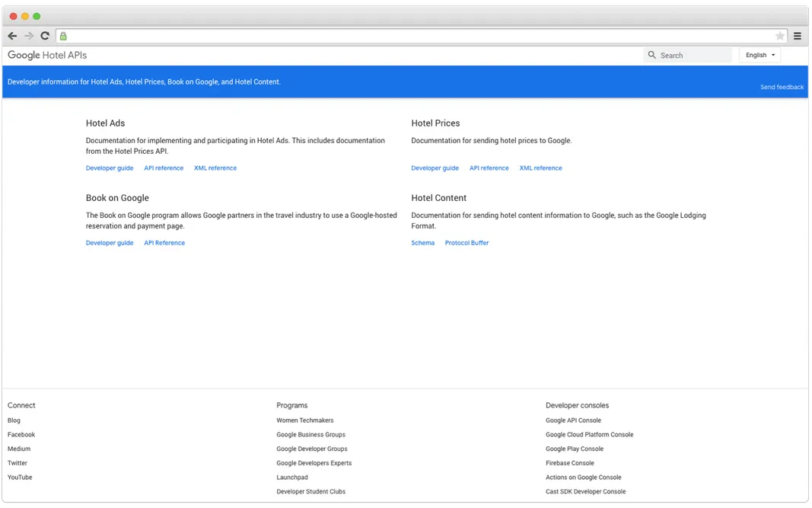Open the Google Developers Experts link
Viewport: 812px width, 508px height.
pyautogui.click(x=314, y=463)
